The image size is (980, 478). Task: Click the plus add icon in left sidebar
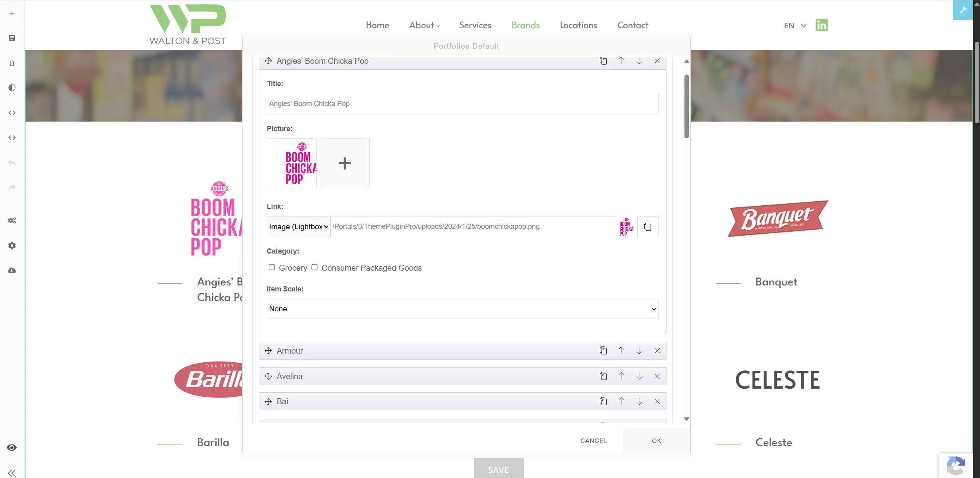point(12,13)
